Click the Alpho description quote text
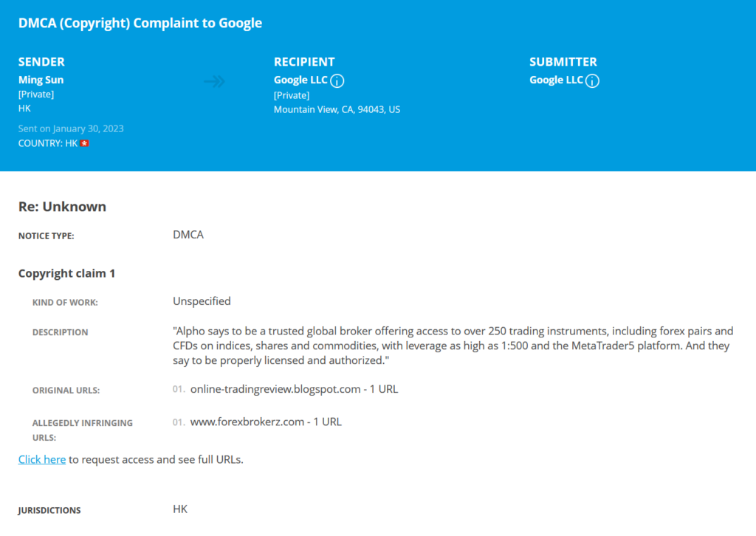 (453, 346)
